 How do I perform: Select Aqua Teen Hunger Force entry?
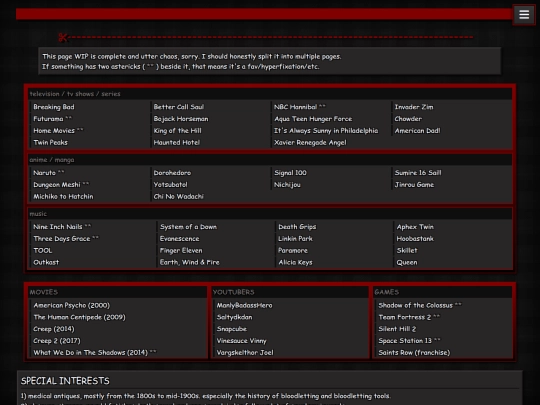(x=313, y=118)
